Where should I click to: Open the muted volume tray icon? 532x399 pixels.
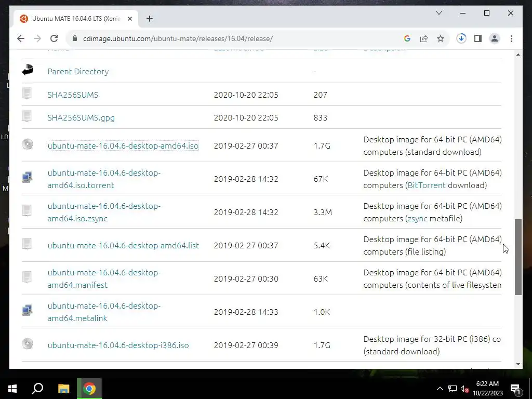coord(464,389)
